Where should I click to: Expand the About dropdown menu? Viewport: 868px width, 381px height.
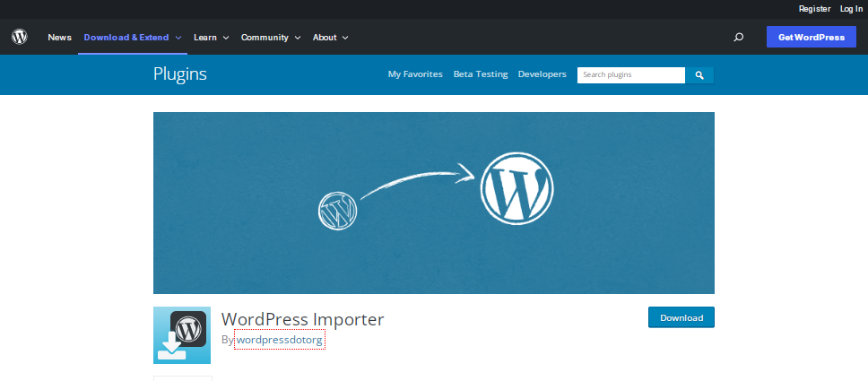click(330, 38)
